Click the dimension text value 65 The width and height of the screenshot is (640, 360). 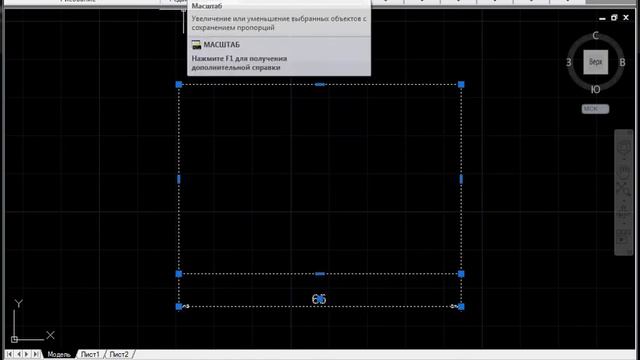(319, 299)
